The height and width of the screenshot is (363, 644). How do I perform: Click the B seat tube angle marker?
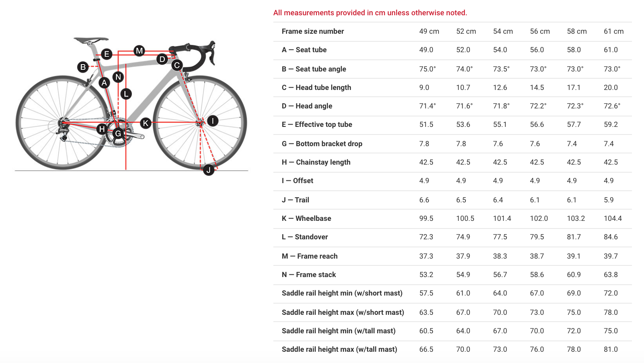point(83,67)
